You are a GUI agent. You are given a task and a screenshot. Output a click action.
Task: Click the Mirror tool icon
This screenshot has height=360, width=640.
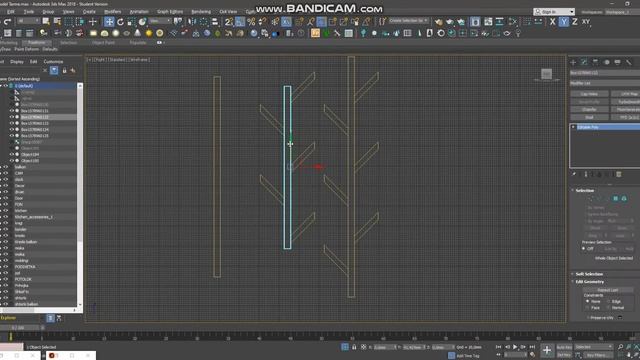tap(191, 22)
